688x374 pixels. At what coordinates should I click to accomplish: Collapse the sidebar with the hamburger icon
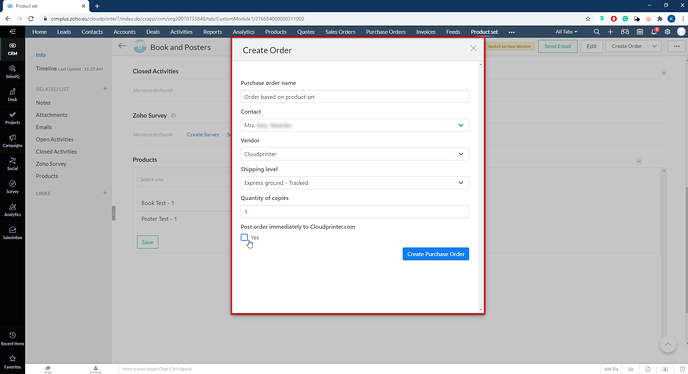pos(12,32)
